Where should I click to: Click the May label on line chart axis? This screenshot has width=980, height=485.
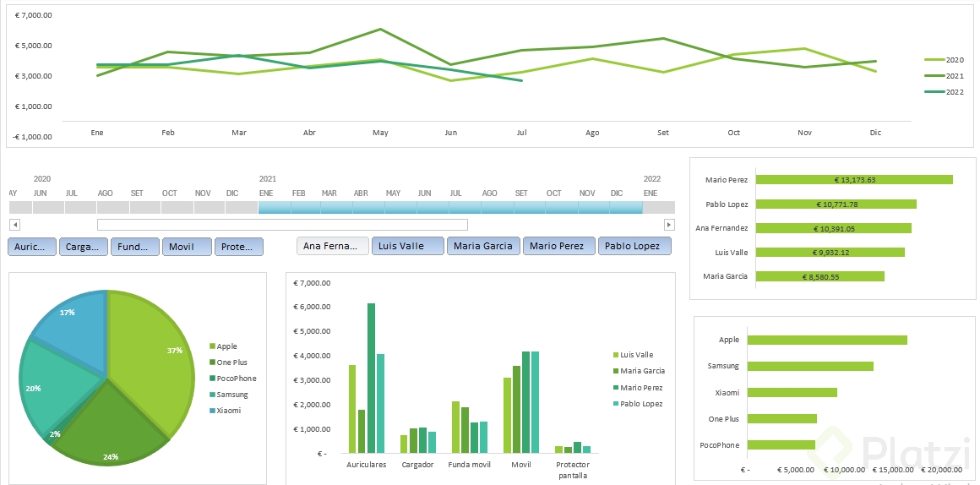pos(381,133)
